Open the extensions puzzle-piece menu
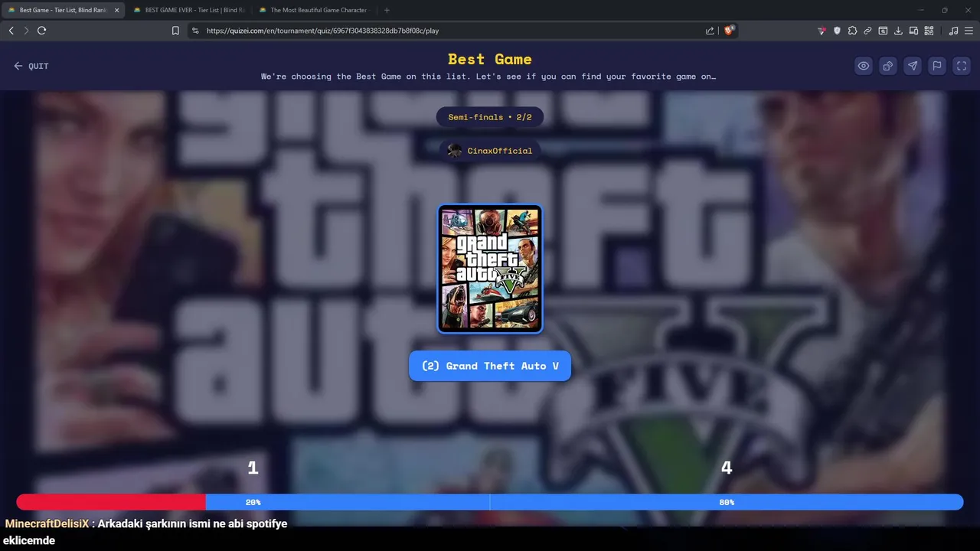 852,31
